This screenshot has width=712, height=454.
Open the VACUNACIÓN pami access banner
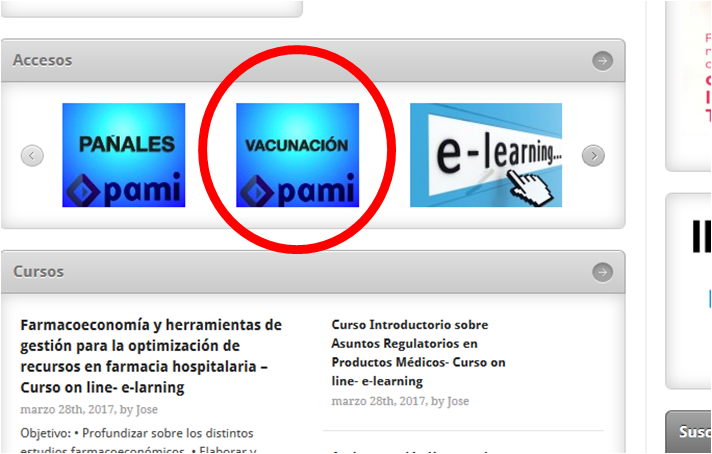[x=297, y=155]
